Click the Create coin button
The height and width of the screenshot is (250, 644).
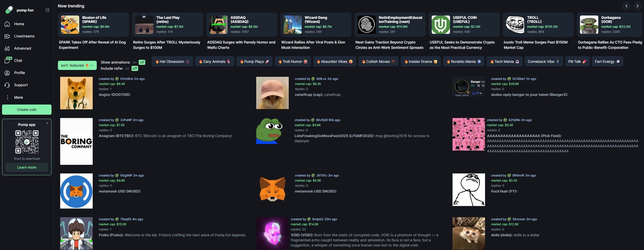27,110
